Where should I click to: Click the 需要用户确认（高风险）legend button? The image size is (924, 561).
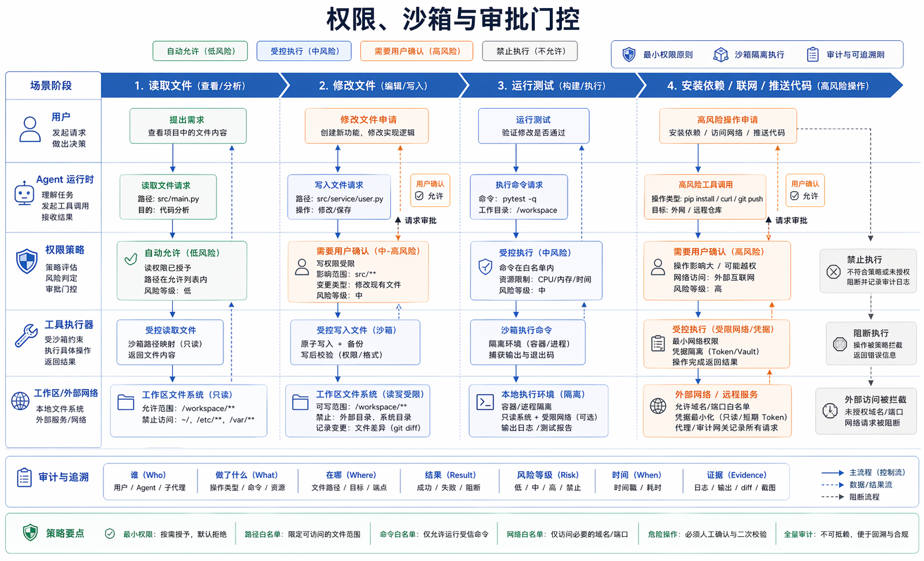pos(417,51)
